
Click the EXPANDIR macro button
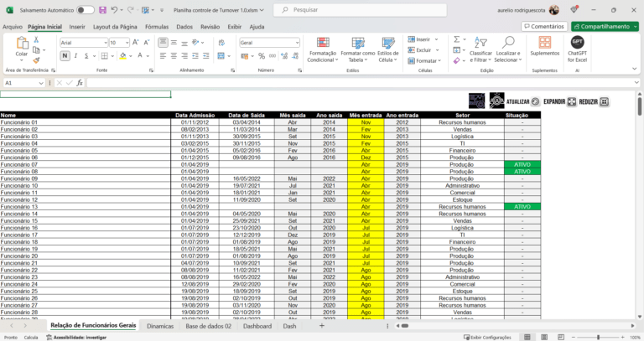(x=560, y=101)
